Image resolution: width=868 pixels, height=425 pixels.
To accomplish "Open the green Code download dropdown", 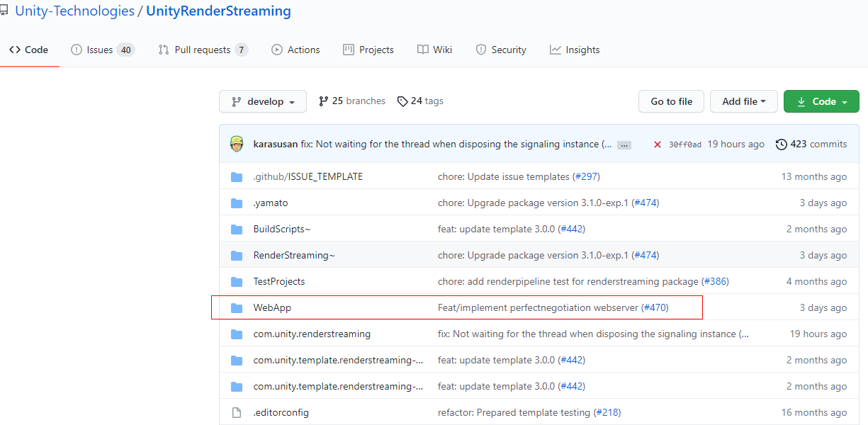I will tap(821, 101).
